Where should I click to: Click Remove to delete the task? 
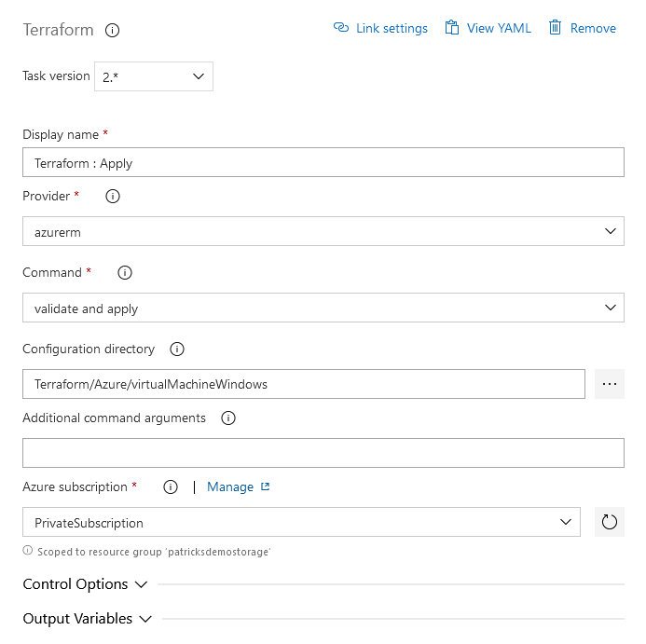click(x=583, y=28)
